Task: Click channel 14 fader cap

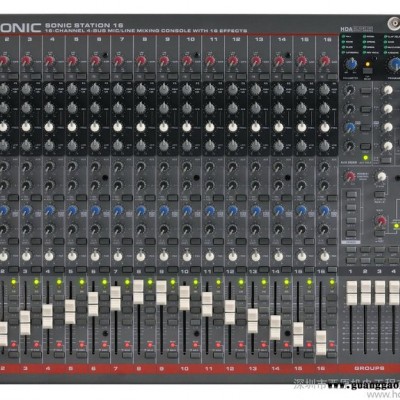Action: (275, 328)
